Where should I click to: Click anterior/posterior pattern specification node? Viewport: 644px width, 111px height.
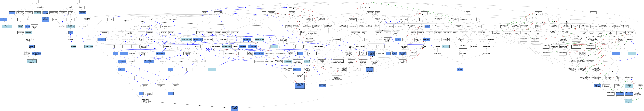tap(101, 39)
